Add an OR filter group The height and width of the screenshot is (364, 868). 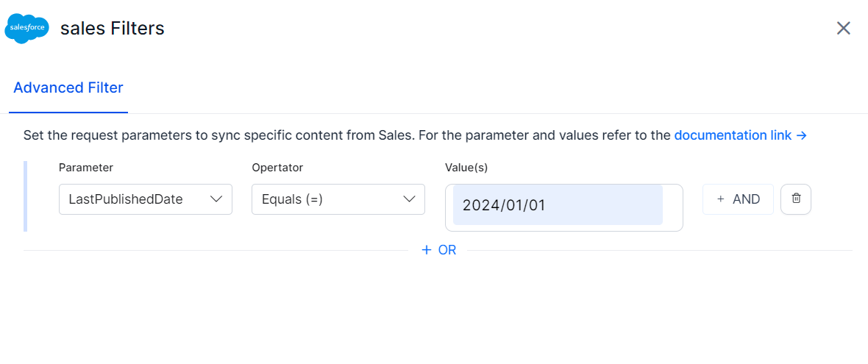click(439, 250)
